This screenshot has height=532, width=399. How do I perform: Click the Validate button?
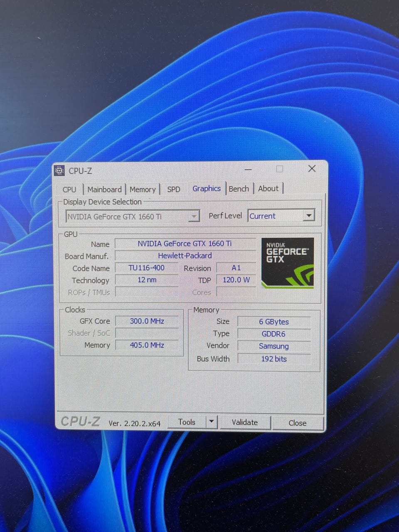pyautogui.click(x=245, y=422)
